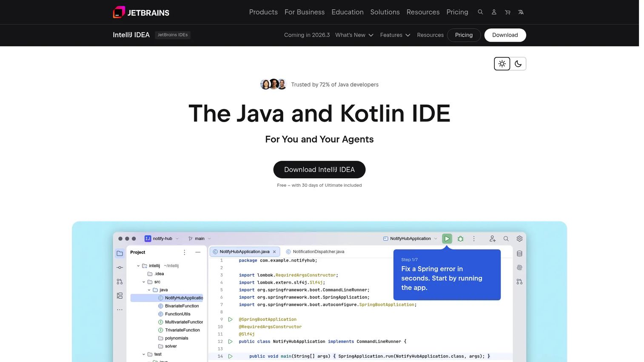The height and width of the screenshot is (362, 644).
Task: Collapse the java folder chevron
Action: pyautogui.click(x=149, y=290)
